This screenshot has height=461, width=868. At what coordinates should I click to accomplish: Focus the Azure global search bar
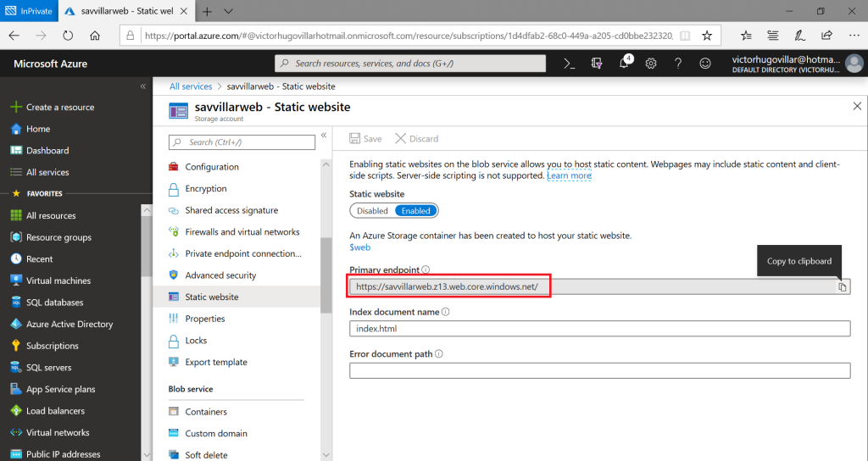pyautogui.click(x=410, y=64)
